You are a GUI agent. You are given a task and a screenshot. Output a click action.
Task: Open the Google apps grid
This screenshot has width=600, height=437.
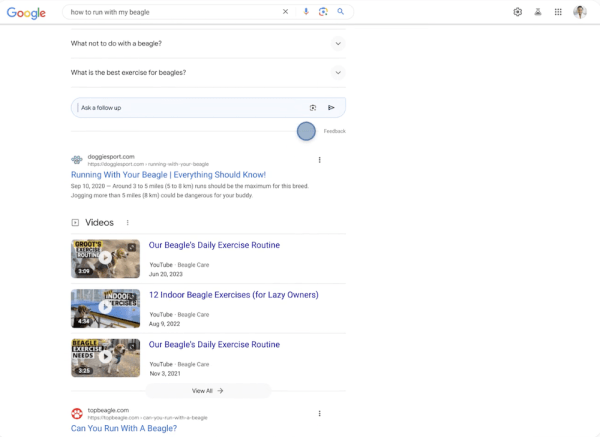click(558, 12)
